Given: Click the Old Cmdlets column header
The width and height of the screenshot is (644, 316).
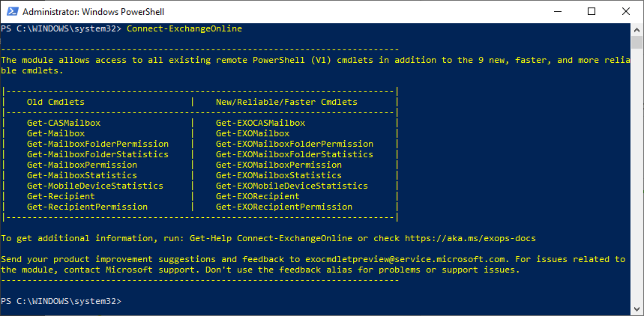Looking at the screenshot, I should [x=56, y=102].
